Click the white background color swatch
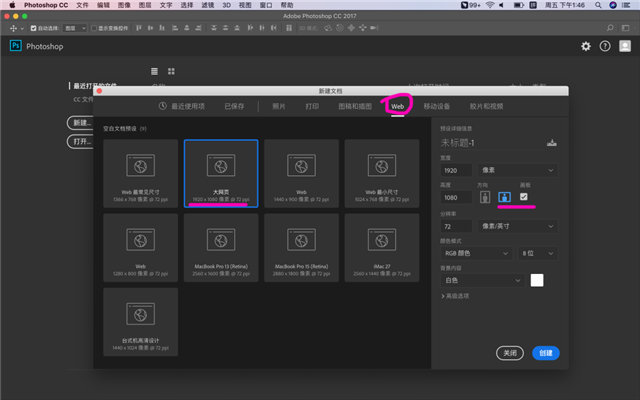This screenshot has height=400, width=640. (537, 280)
